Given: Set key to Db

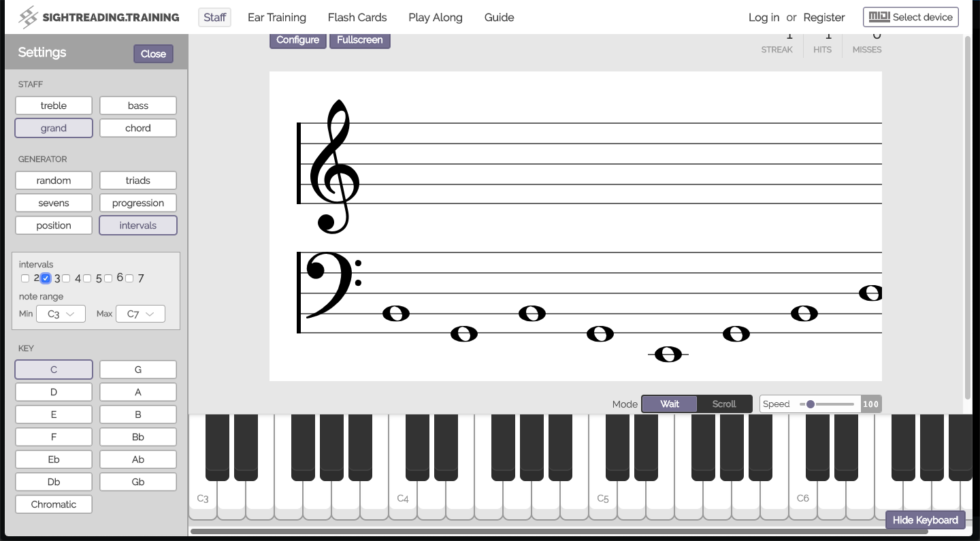Looking at the screenshot, I should pyautogui.click(x=54, y=482).
